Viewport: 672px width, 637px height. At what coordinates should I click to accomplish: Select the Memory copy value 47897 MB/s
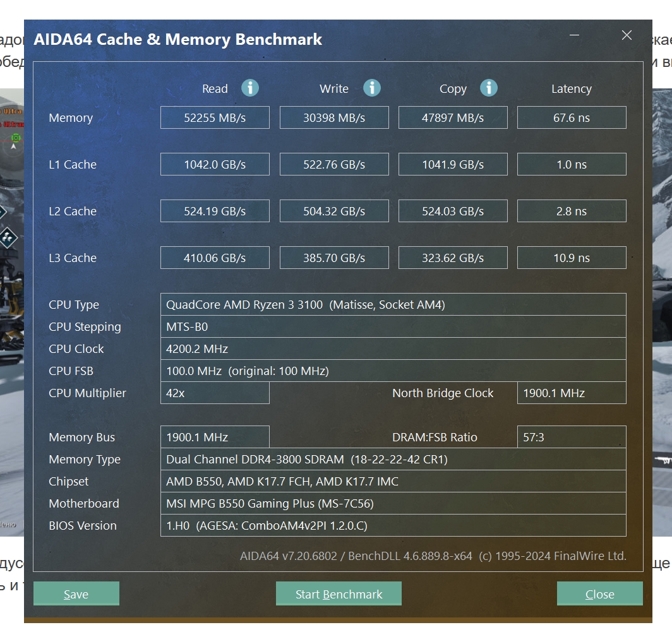click(453, 117)
